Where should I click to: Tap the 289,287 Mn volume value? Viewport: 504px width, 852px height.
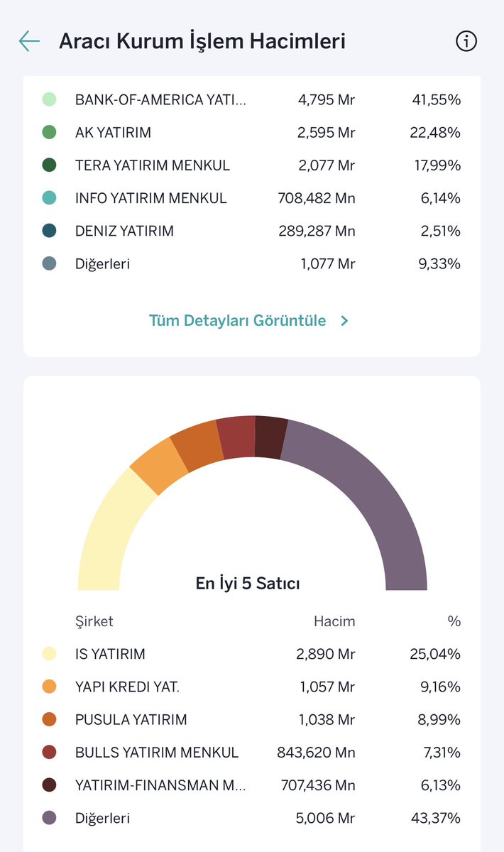[x=317, y=231]
